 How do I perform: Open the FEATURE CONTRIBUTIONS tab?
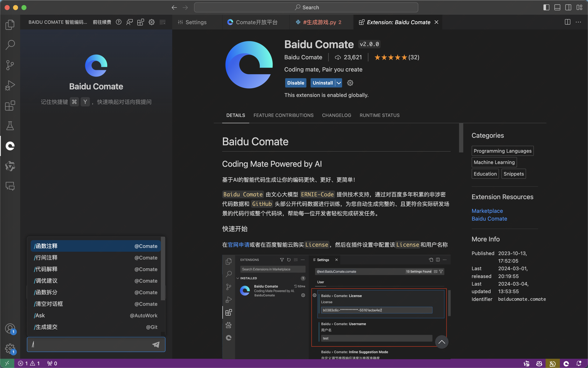[x=283, y=115]
